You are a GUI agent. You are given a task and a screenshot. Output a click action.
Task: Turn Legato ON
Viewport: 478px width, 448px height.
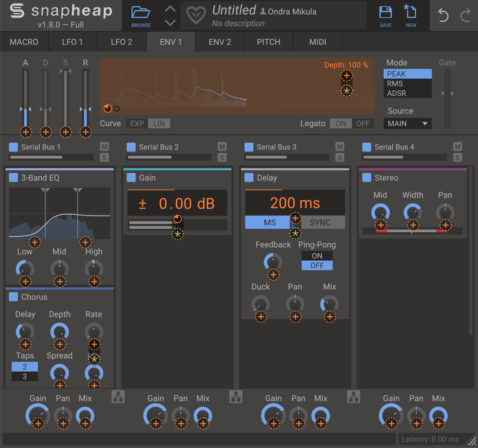click(x=341, y=123)
